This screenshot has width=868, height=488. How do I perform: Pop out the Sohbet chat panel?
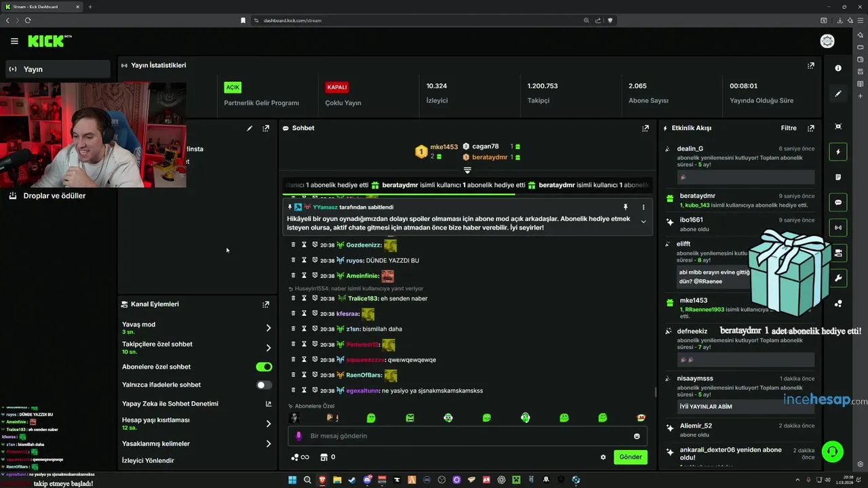pos(646,128)
